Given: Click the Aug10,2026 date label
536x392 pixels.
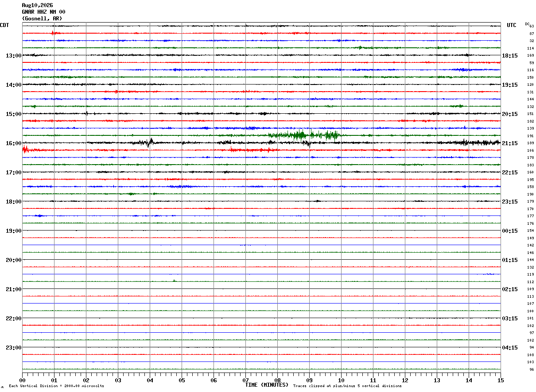Looking at the screenshot, I should coord(37,5).
